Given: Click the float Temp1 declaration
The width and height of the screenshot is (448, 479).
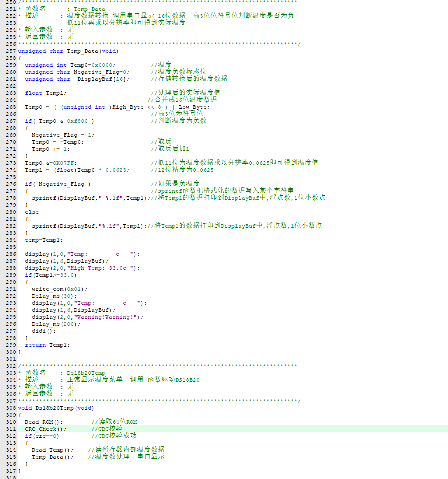Looking at the screenshot, I should point(45,93).
